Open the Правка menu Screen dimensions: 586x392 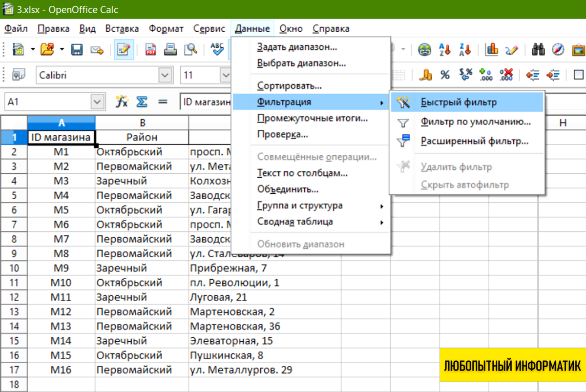click(x=53, y=29)
